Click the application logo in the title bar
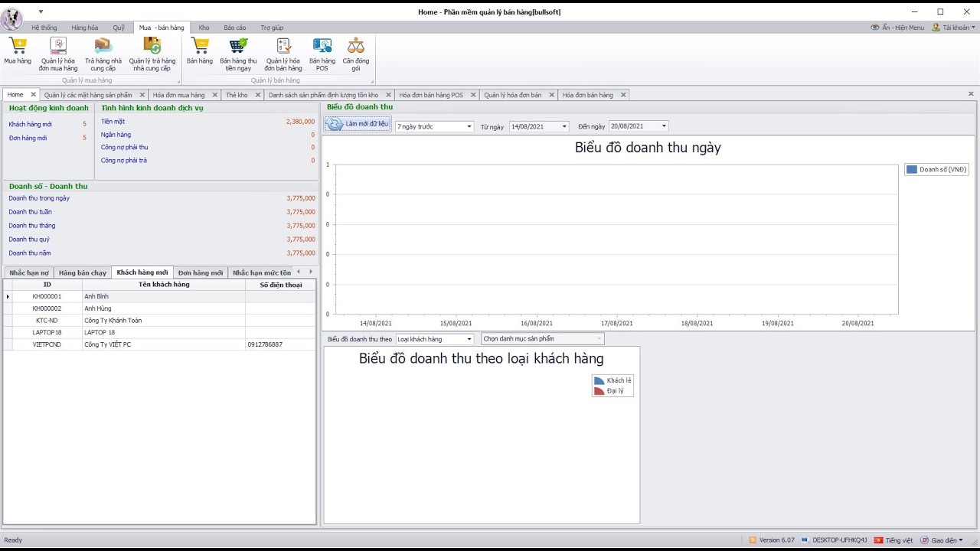This screenshot has height=551, width=980. click(12, 19)
